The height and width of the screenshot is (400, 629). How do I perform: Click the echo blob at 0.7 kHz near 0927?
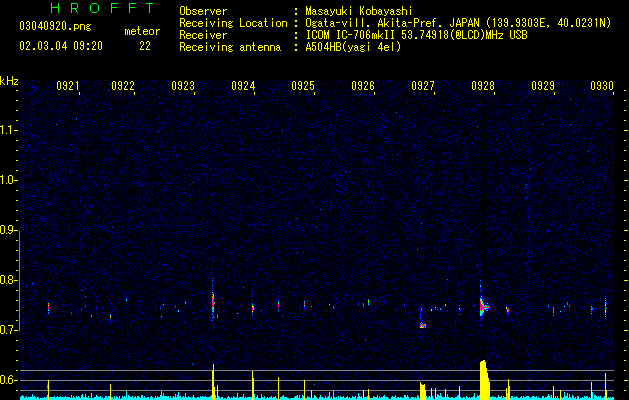422,325
